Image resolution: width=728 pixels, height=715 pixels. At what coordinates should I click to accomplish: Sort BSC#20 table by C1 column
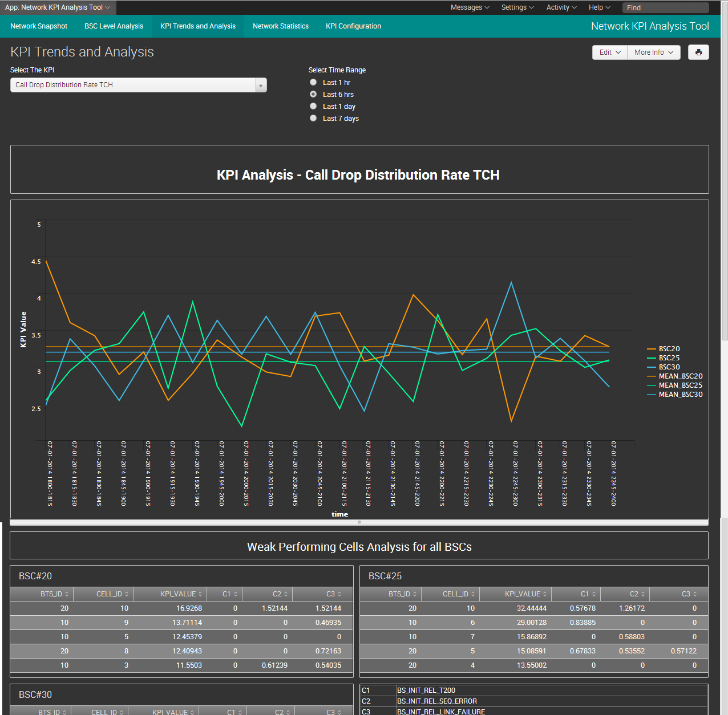(x=225, y=594)
